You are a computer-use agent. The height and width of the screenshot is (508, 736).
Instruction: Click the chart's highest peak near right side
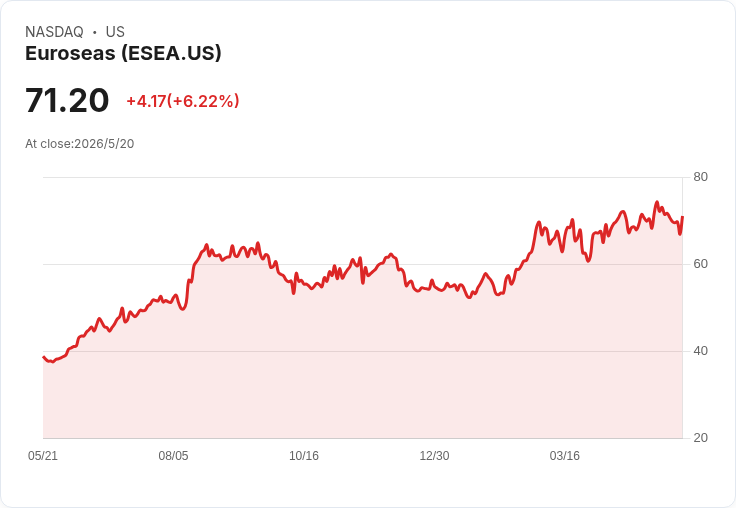(657, 202)
